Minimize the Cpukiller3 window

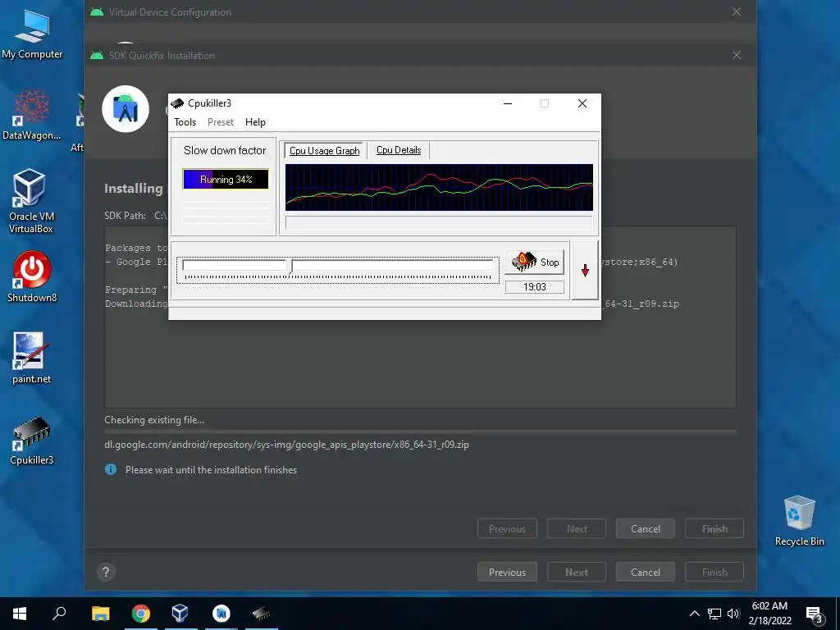(507, 103)
